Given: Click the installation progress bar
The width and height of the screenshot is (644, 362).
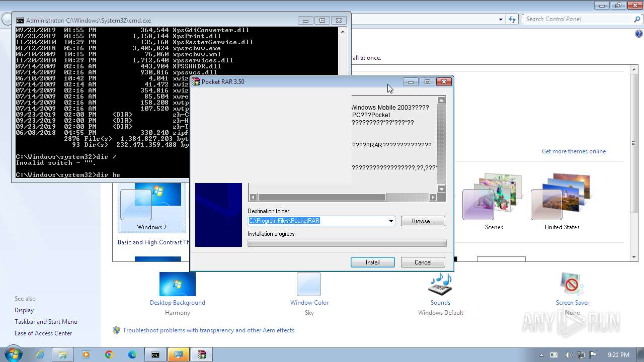Looking at the screenshot, I should click(347, 243).
